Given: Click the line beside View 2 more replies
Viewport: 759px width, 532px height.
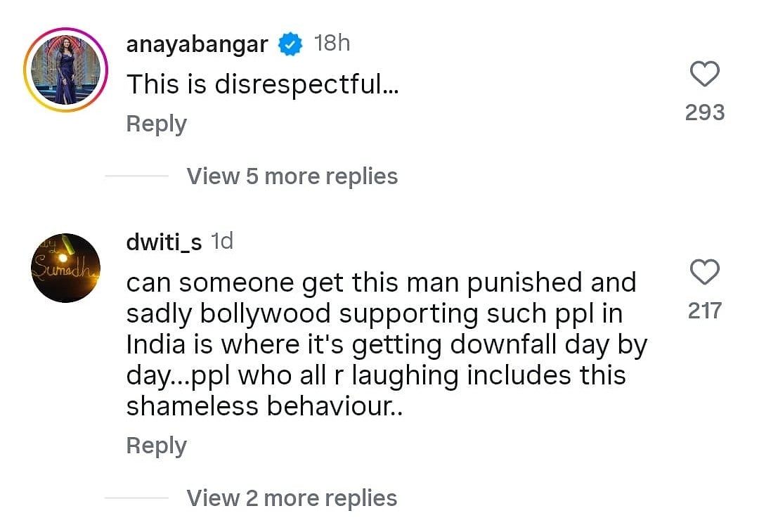Looking at the screenshot, I should tap(136, 498).
